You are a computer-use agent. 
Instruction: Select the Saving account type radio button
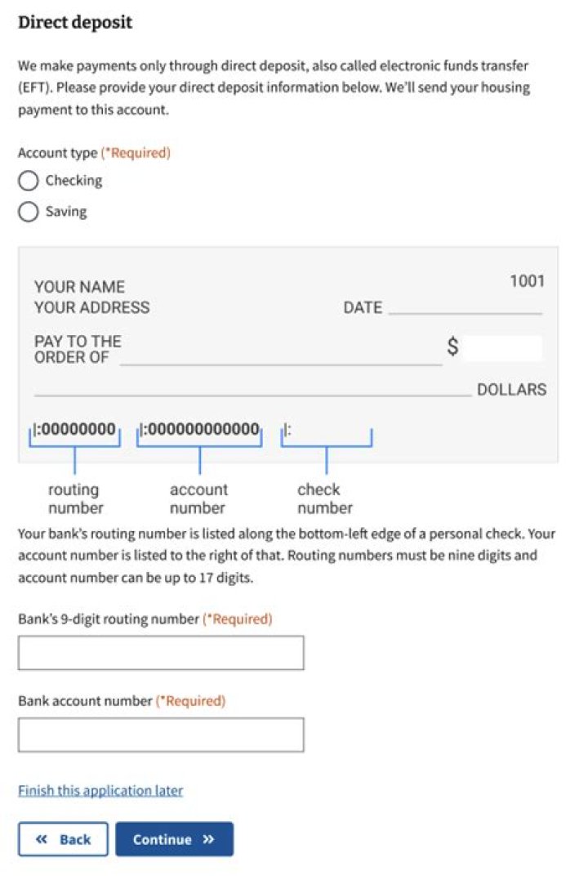29,211
